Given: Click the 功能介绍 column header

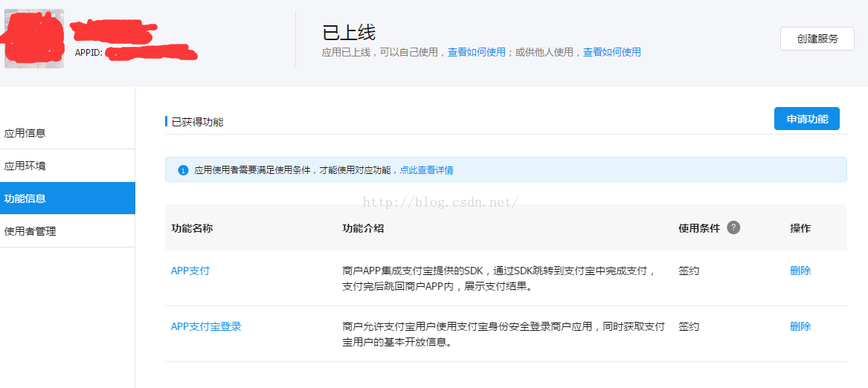Looking at the screenshot, I should coord(363,228).
